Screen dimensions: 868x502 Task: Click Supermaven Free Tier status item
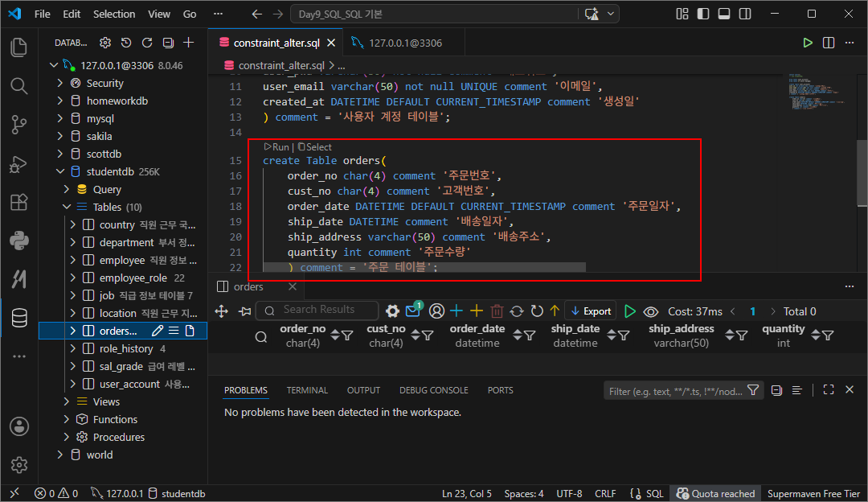tap(813, 494)
